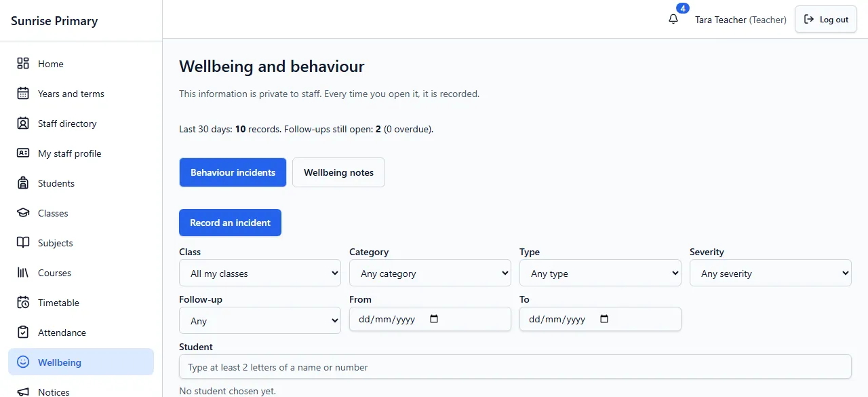868x397 pixels.
Task: Open My staff profile
Action: click(81, 153)
